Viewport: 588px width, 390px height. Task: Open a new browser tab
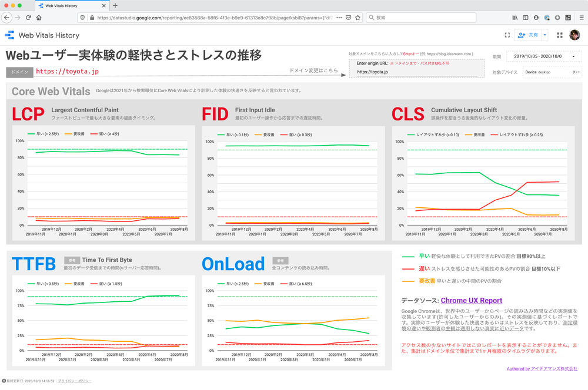115,6
